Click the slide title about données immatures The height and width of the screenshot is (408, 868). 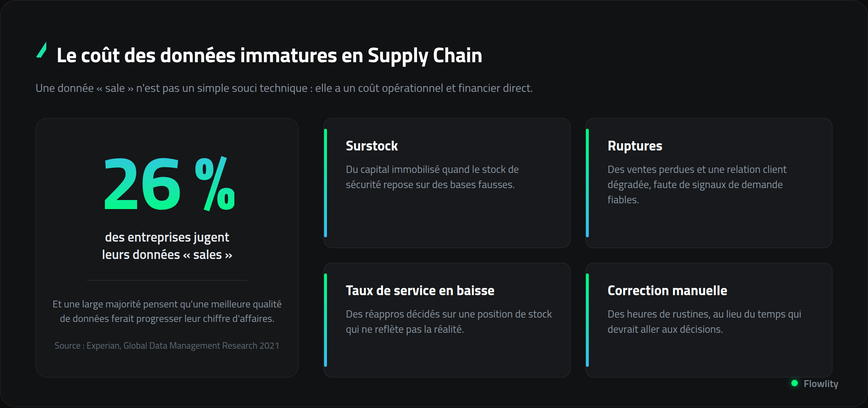[x=269, y=56]
